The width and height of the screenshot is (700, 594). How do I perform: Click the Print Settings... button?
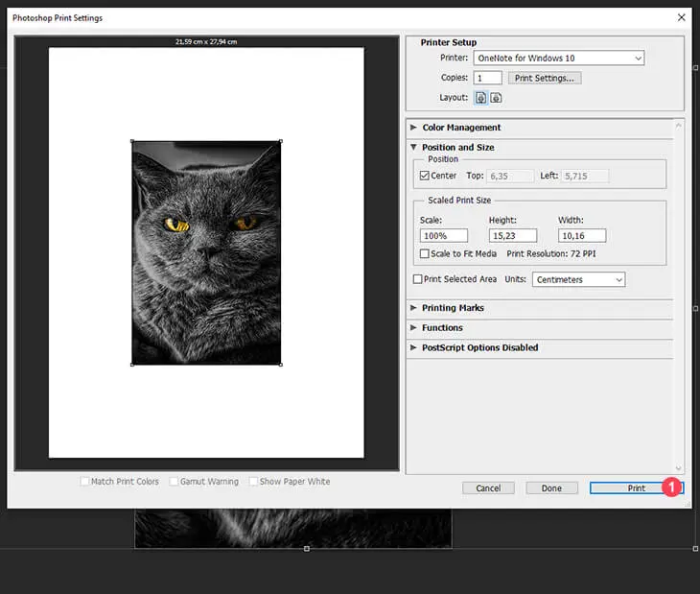tap(545, 78)
